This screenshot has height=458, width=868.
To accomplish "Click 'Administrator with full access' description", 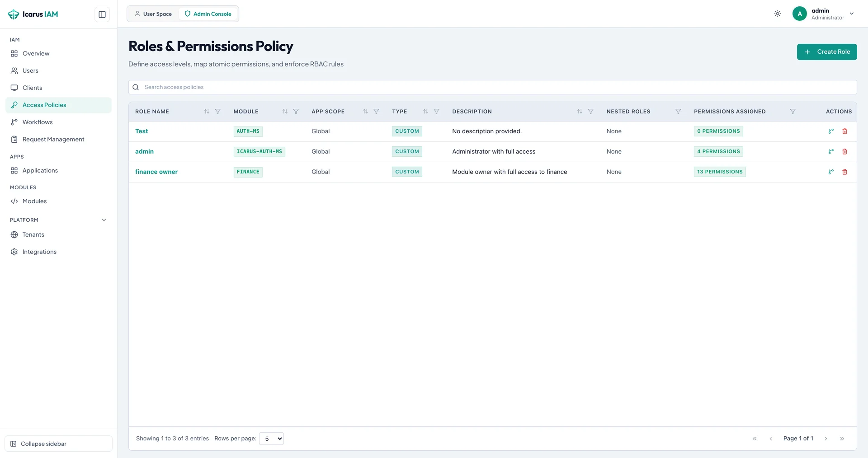I will (x=494, y=152).
